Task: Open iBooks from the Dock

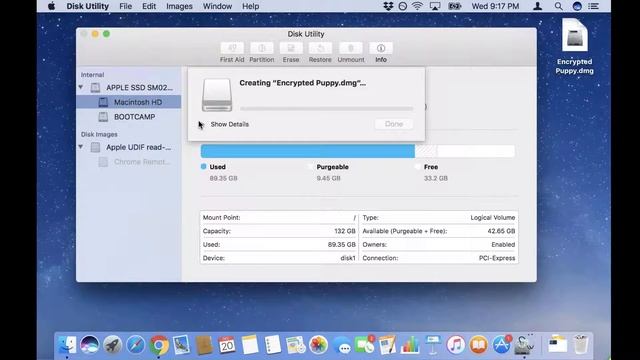Action: (x=478, y=345)
